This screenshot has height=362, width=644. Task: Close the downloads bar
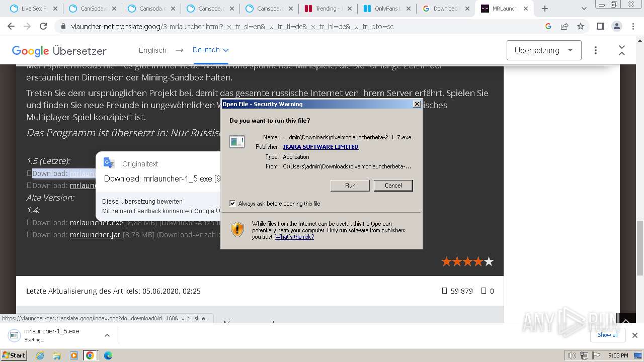634,335
